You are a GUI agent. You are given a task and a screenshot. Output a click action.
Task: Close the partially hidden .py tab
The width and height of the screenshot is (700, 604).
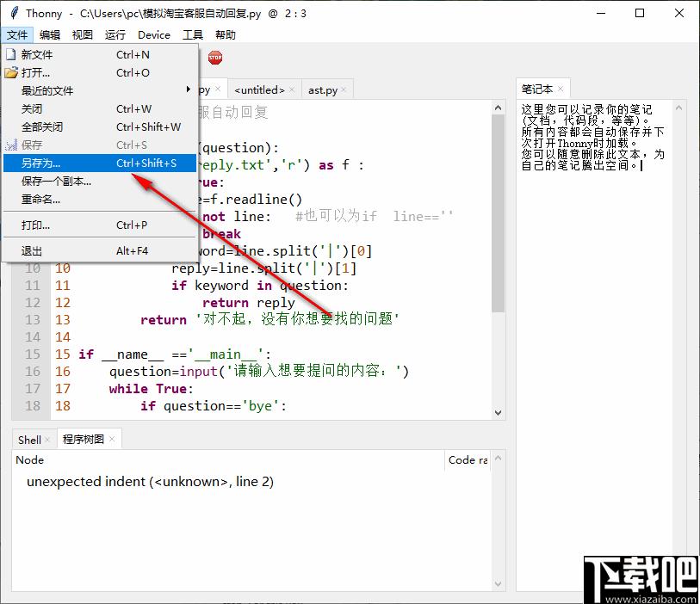(218, 89)
